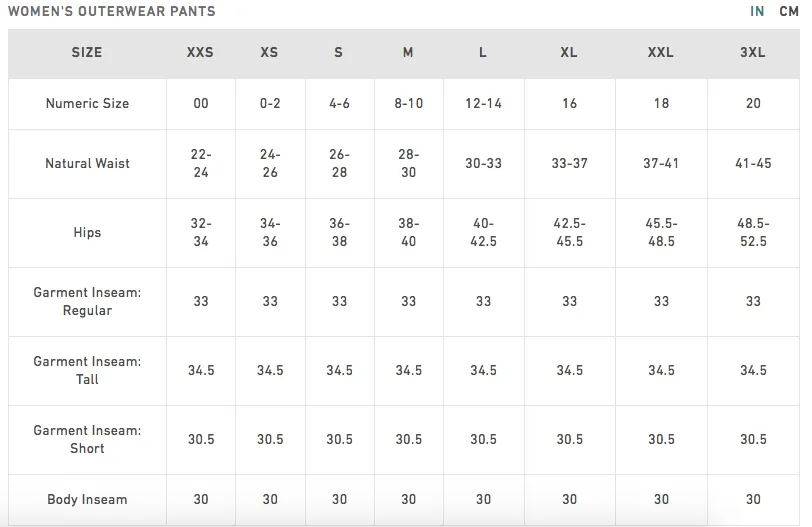
Task: Select the Garment Inseam: Tall label
Action: point(87,370)
